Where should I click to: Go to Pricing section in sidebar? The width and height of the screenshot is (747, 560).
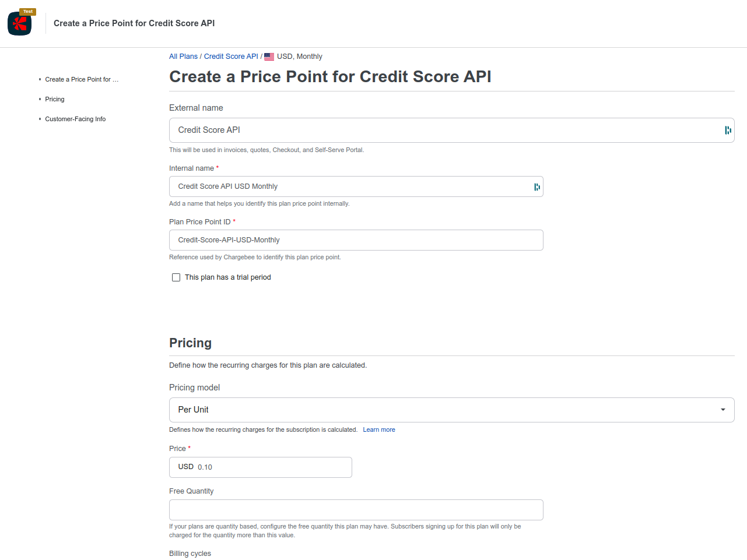55,99
